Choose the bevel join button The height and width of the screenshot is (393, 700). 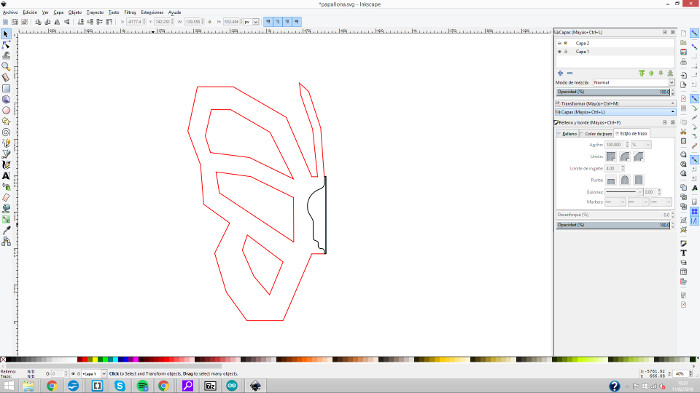pos(639,156)
